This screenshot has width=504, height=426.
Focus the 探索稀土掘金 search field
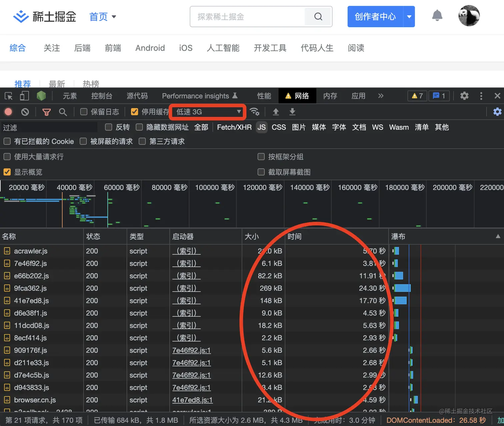pyautogui.click(x=248, y=16)
